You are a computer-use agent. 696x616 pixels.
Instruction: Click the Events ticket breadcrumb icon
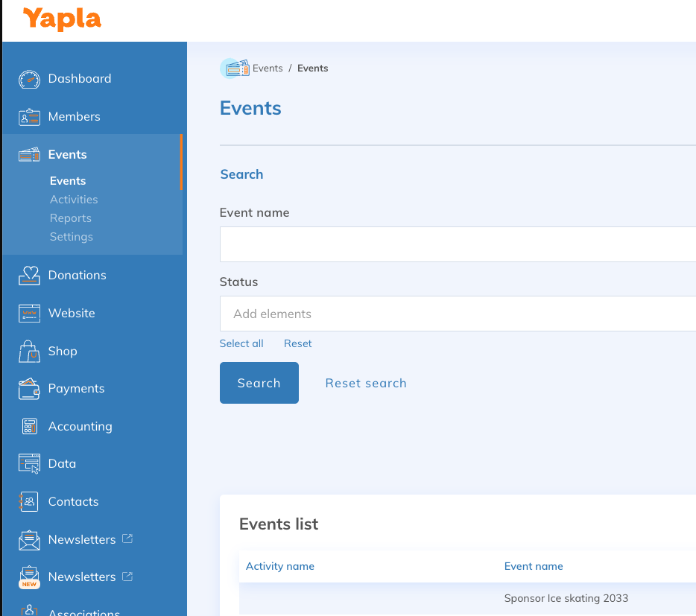coord(237,69)
